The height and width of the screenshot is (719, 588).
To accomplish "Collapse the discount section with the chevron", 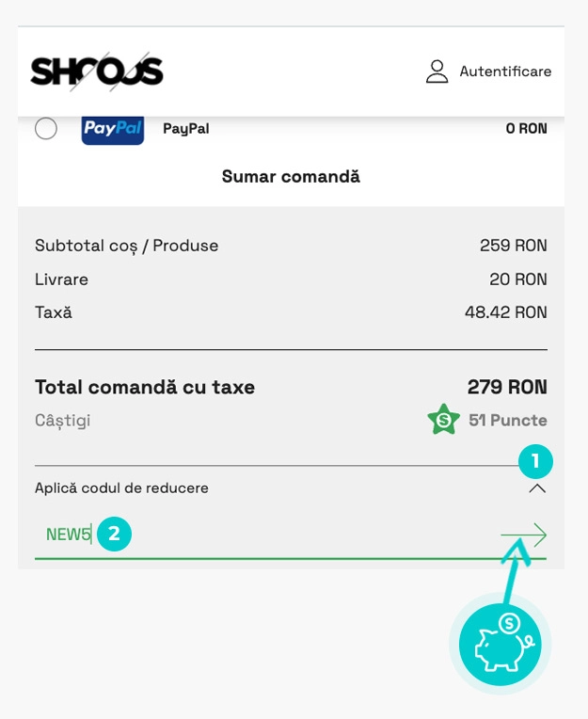I will 537,488.
